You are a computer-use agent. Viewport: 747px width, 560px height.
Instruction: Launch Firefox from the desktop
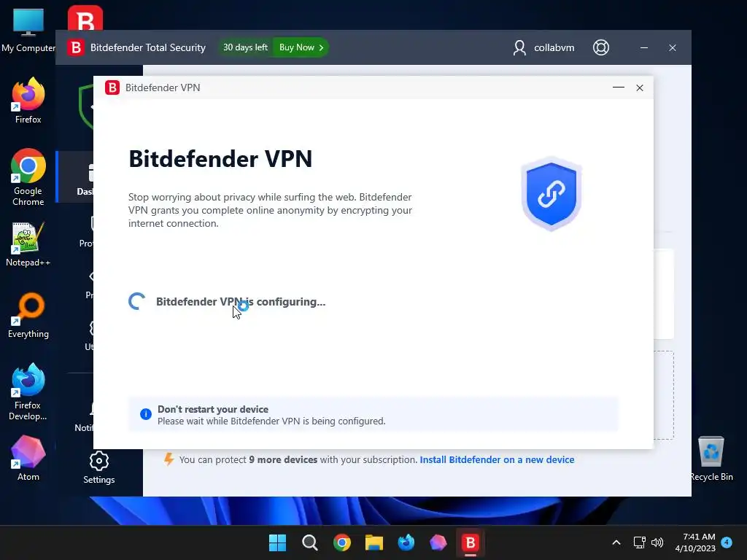tap(28, 101)
